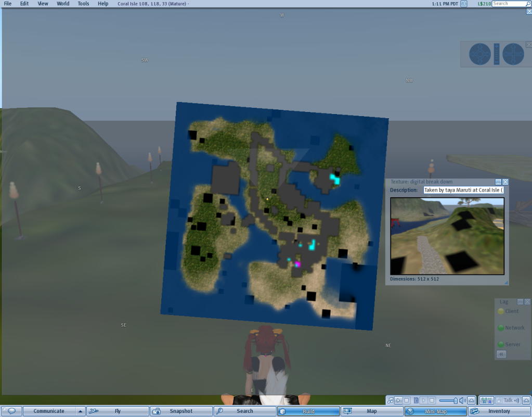The width and height of the screenshot is (532, 417).
Task: Click the music play button
Action: point(398,400)
